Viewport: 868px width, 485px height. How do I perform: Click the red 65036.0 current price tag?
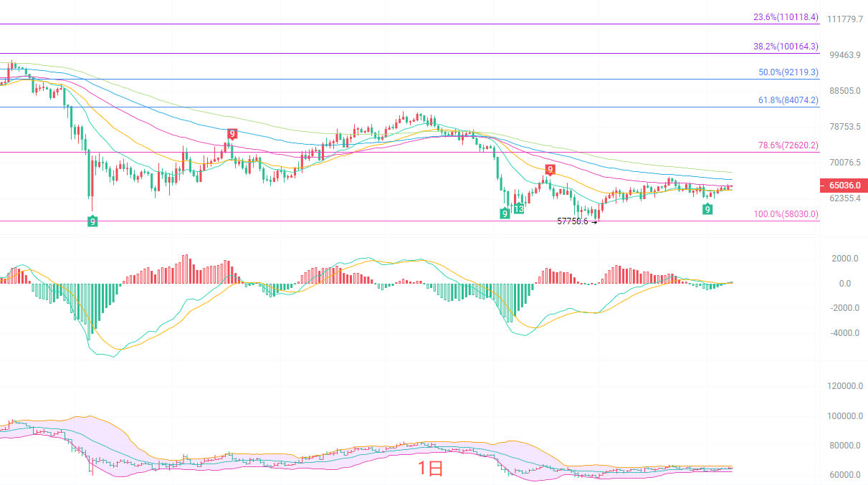(844, 186)
